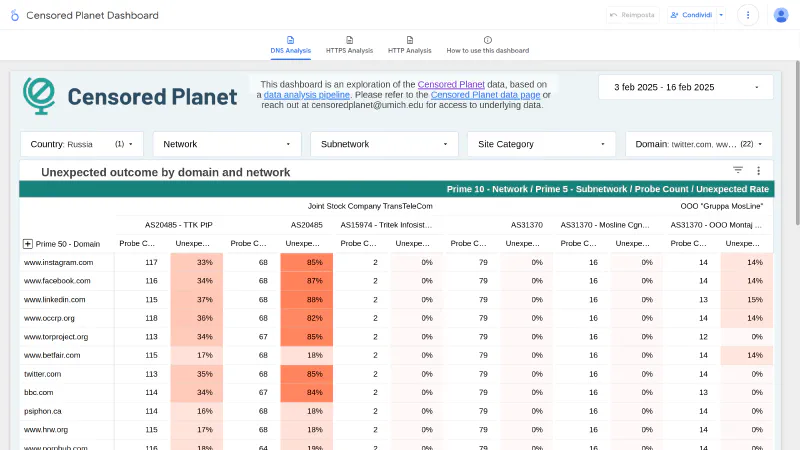Viewport: 800px width, 450px height.
Task: Expand the Subnetwork filter dropdown
Action: coord(383,144)
